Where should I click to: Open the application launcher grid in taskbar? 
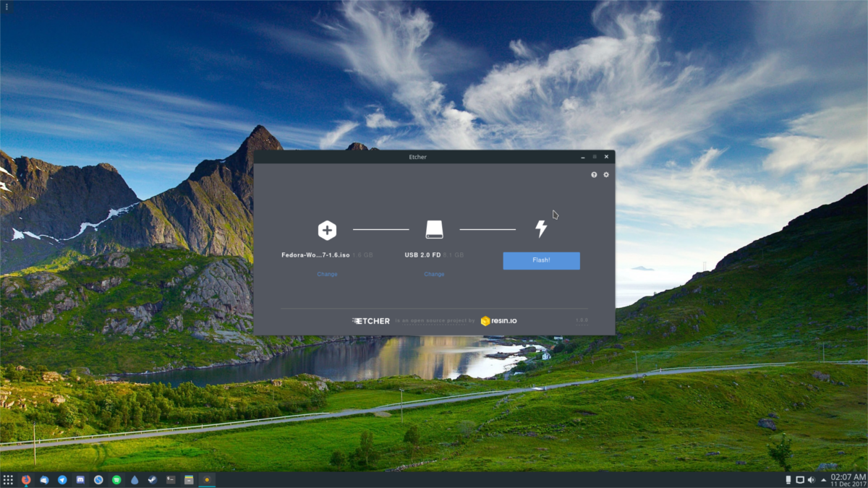[x=8, y=479]
